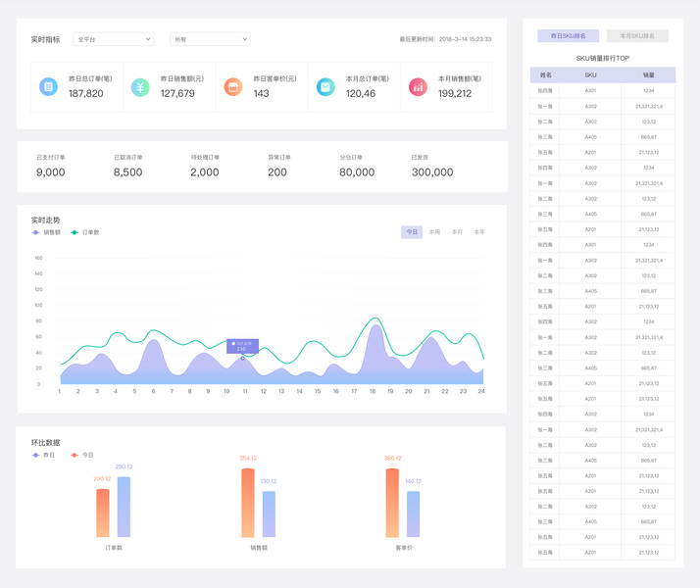
Task: Click the 待处理订单 value 2,000
Action: pos(205,172)
